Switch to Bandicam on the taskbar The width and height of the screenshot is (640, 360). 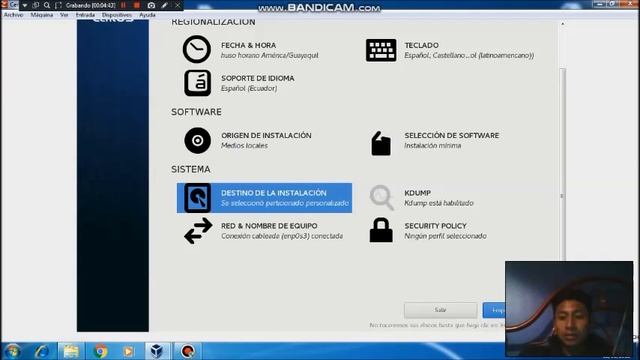(x=188, y=351)
